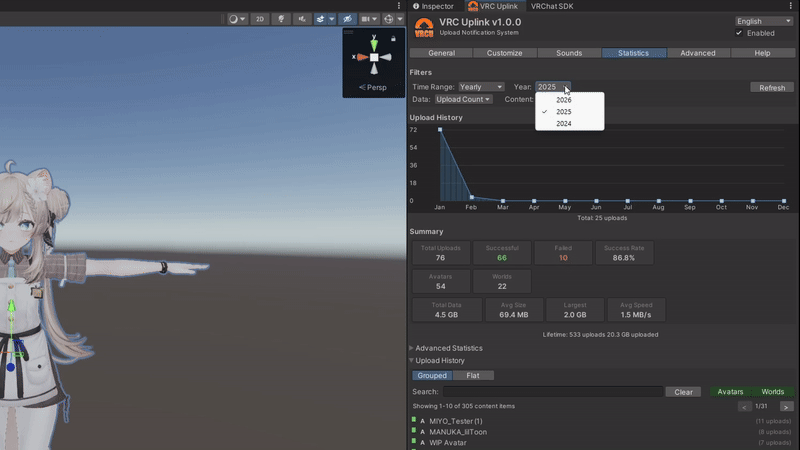Click the center cube of orientation gizmo

[374, 57]
